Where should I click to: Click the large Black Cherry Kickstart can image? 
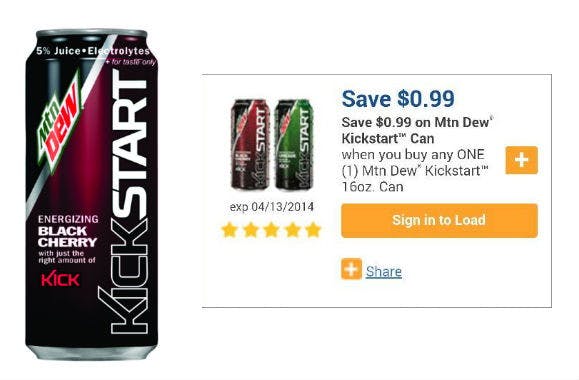click(x=92, y=195)
